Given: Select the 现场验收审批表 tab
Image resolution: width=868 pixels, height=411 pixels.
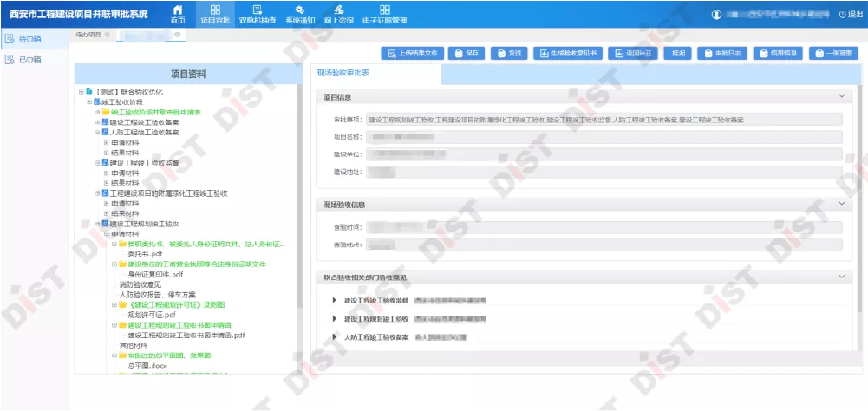Looking at the screenshot, I should click(x=343, y=74).
